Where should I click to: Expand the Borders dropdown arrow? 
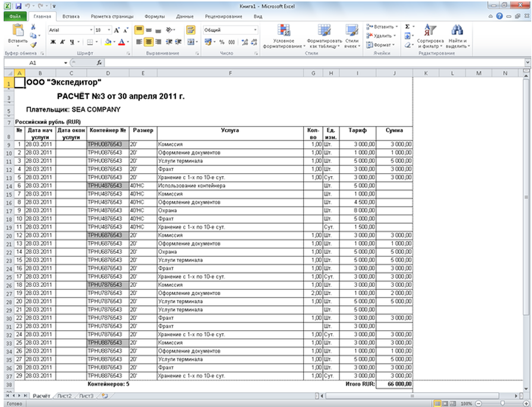pyautogui.click(x=97, y=42)
